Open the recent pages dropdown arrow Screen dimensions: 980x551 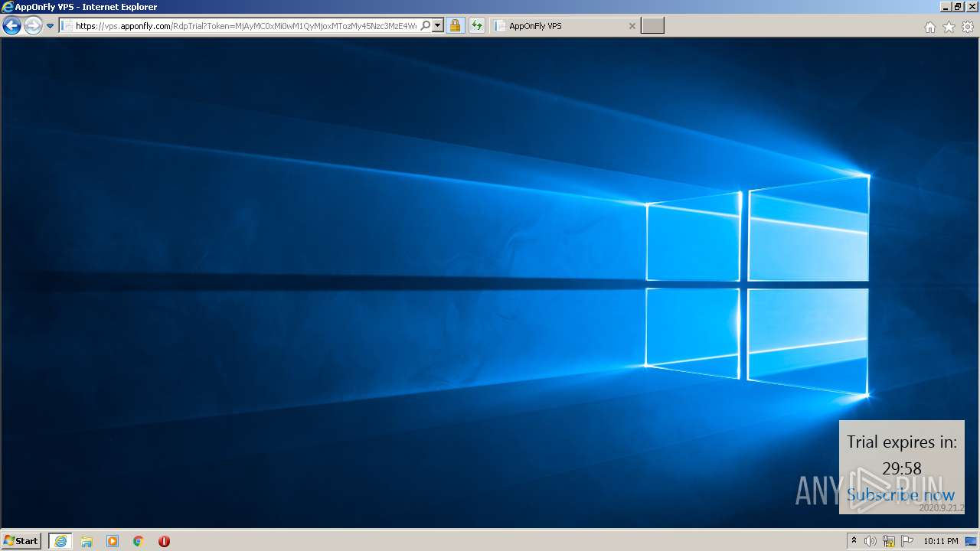50,26
